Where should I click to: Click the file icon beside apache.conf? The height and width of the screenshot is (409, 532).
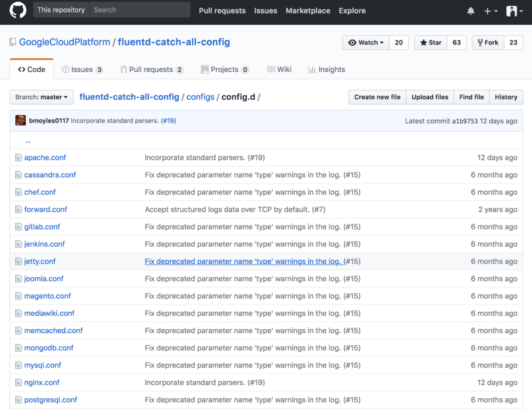point(19,158)
